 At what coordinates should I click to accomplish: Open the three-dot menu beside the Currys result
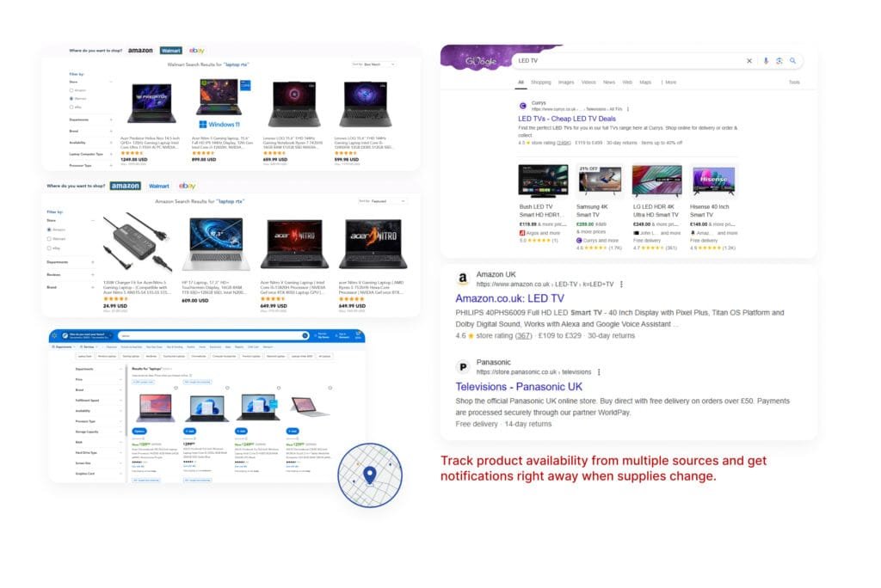coord(628,109)
